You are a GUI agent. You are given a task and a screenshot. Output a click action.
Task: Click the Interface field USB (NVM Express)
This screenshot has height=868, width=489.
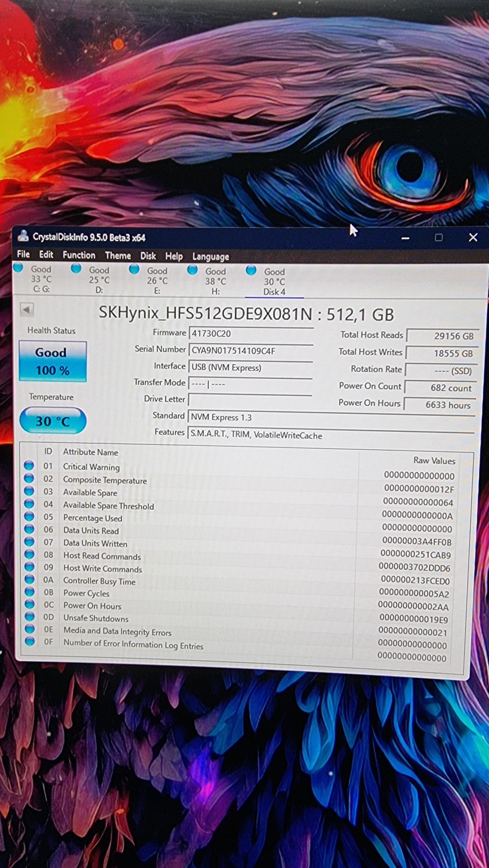(251, 368)
